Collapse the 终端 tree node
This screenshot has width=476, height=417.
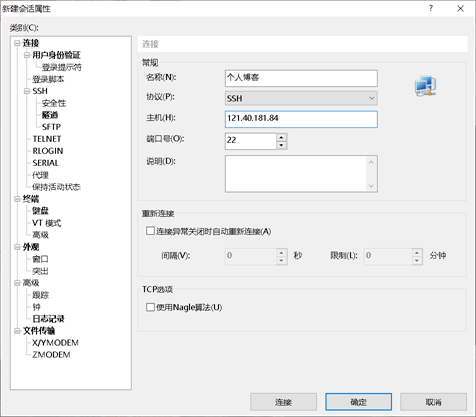click(17, 199)
